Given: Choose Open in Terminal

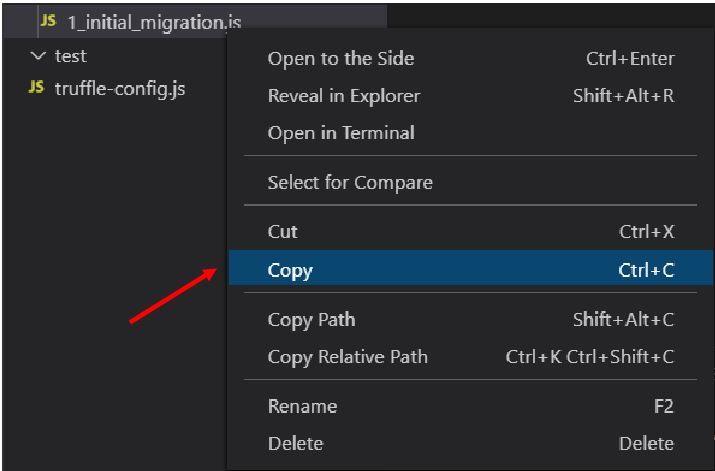Looking at the screenshot, I should 340,133.
